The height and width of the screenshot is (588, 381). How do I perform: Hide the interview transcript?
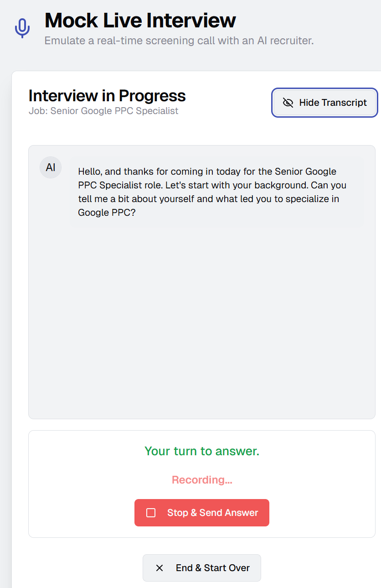click(324, 103)
